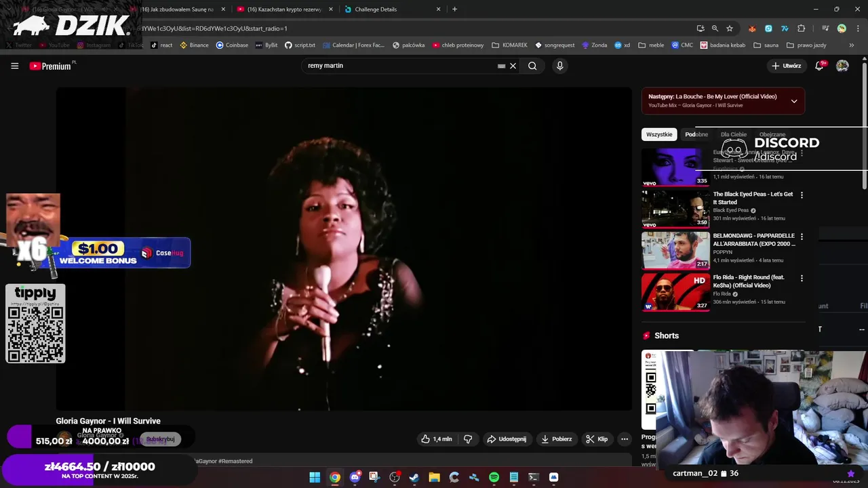Open more actions menu below the video

(625, 439)
